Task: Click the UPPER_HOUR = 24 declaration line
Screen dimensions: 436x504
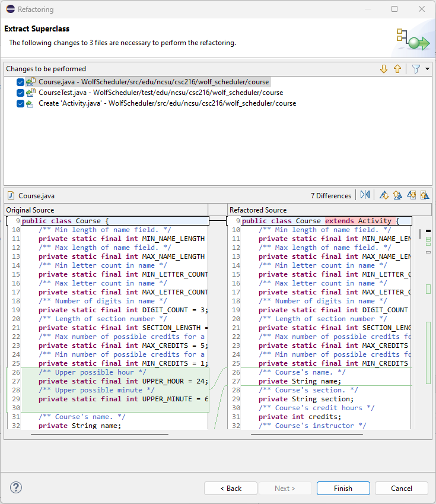Action: pos(123,381)
